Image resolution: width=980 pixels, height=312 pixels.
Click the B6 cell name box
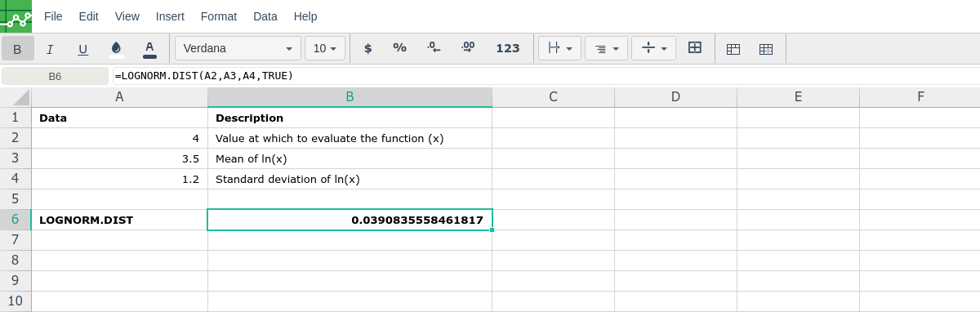coord(55,76)
